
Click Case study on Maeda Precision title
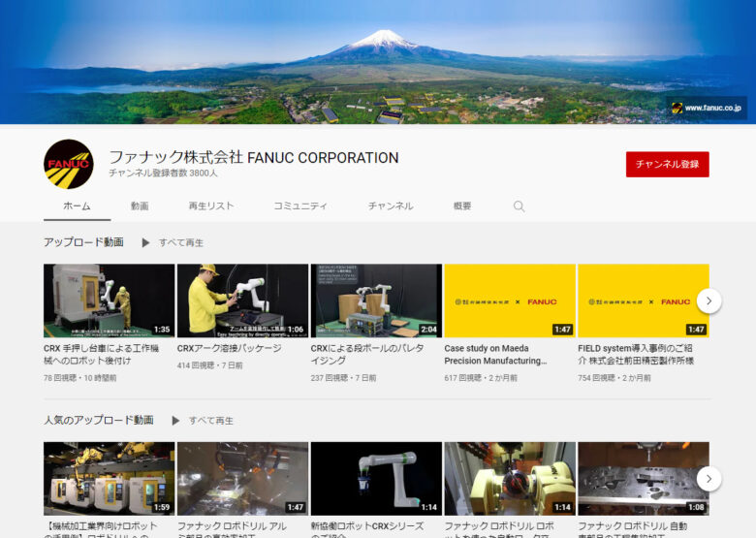tap(494, 354)
